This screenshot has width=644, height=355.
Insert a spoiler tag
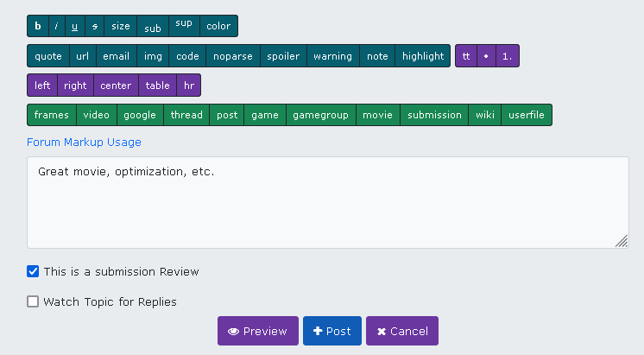point(283,56)
